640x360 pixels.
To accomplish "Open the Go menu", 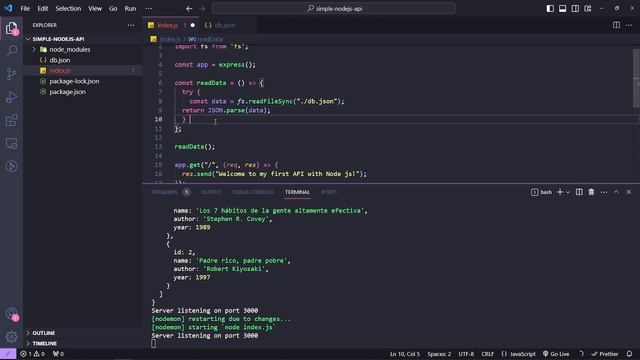I will click(x=113, y=9).
